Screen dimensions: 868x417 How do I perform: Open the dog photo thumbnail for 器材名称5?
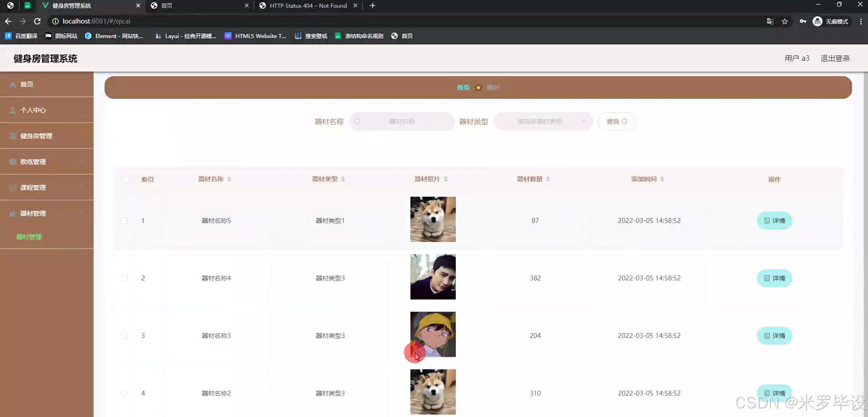433,219
